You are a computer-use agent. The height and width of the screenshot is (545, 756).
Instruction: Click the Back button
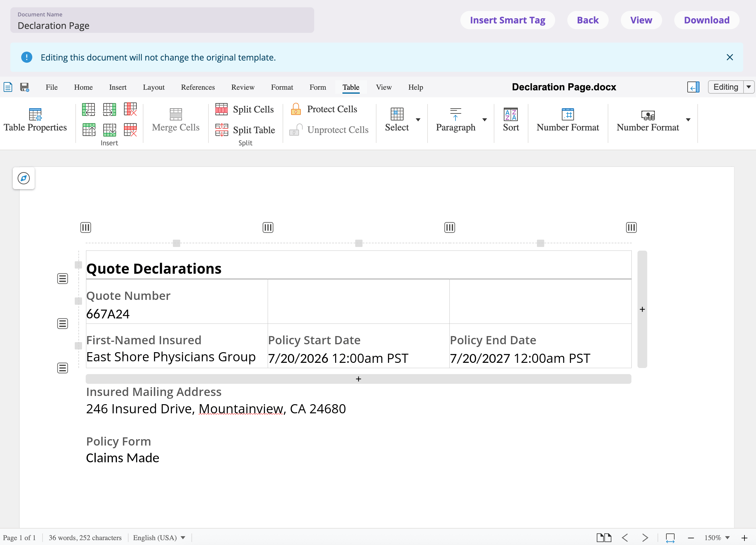pyautogui.click(x=588, y=20)
